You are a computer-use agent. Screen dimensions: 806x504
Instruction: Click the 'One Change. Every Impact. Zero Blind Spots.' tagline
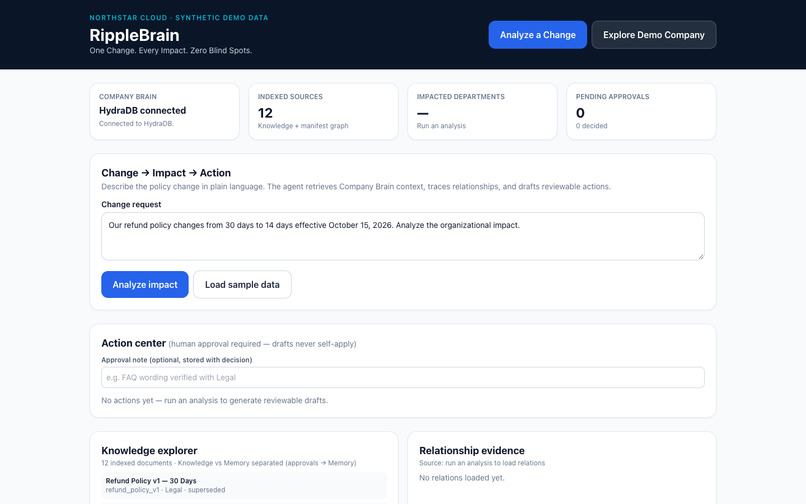171,50
